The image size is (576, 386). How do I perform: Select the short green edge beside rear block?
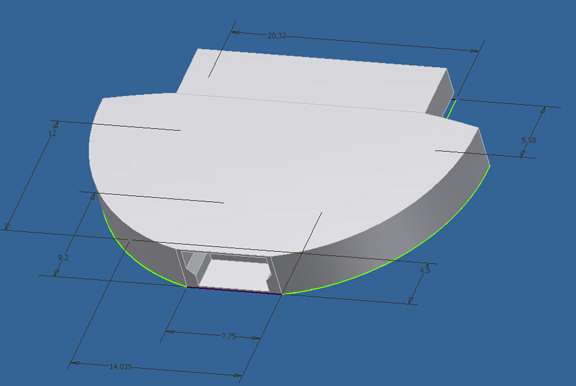(451, 109)
